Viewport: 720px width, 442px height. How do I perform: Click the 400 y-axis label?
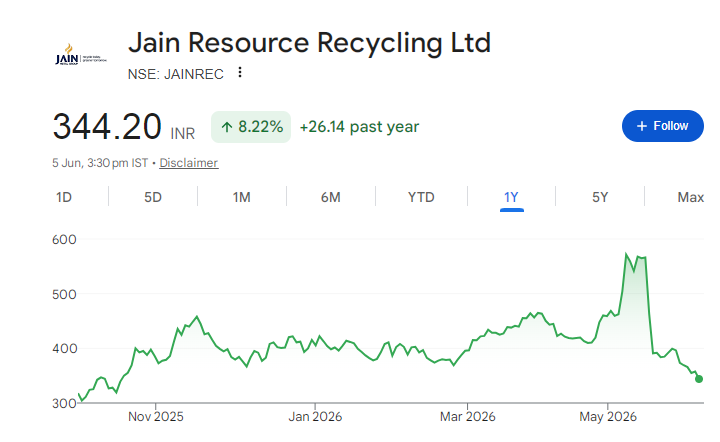(x=64, y=349)
